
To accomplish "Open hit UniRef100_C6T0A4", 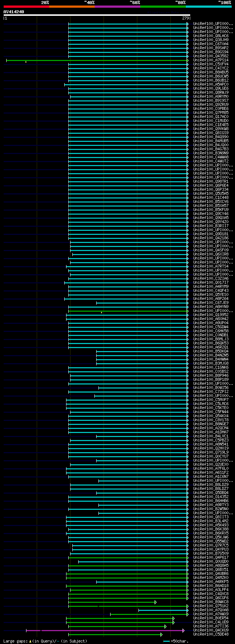I will click(x=211, y=44).
